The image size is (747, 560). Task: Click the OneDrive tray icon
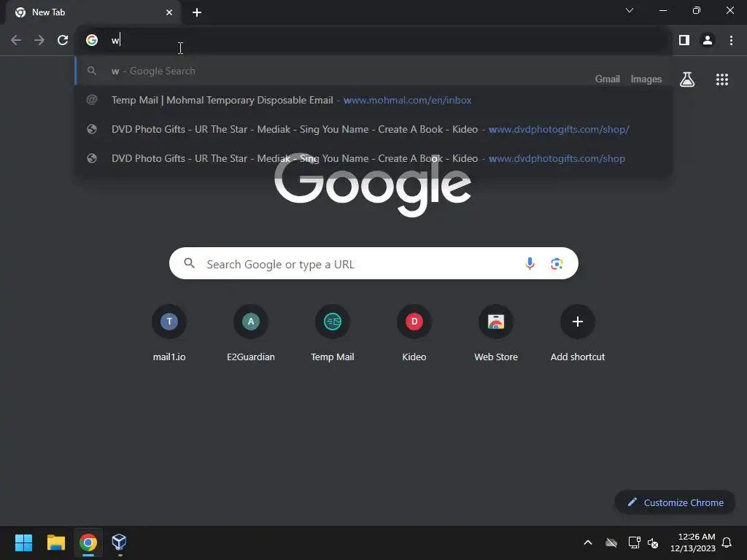click(x=611, y=542)
